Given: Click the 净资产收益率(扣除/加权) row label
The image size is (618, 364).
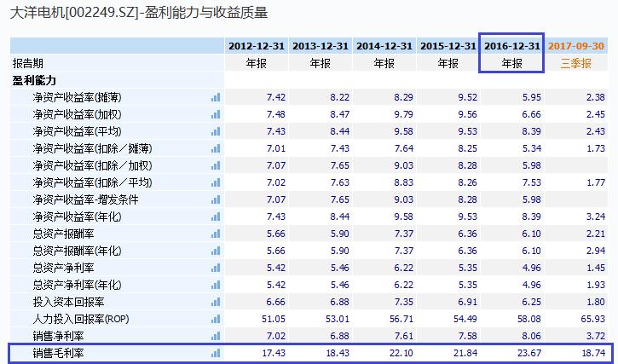Looking at the screenshot, I should tap(93, 165).
